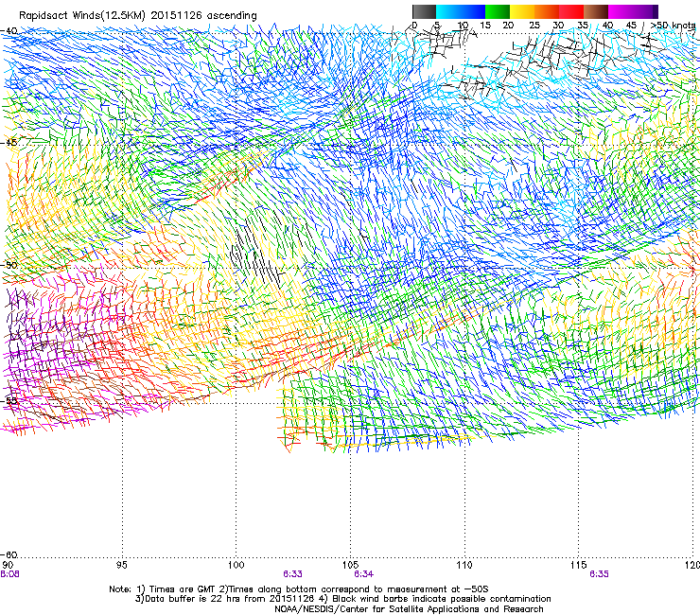Click the purple time stamp ending ':35'
The width and height of the screenshot is (700, 615).
click(599, 574)
